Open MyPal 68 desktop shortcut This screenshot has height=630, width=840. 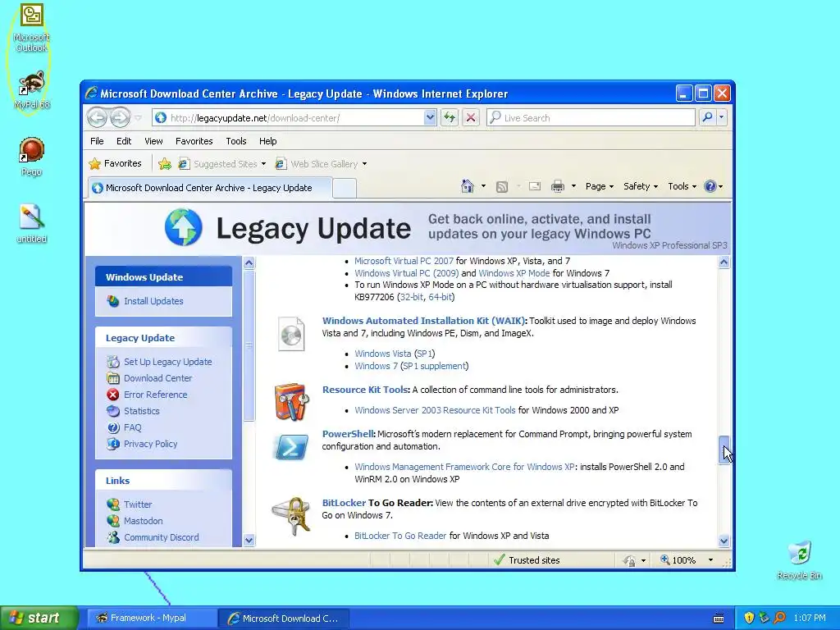32,90
